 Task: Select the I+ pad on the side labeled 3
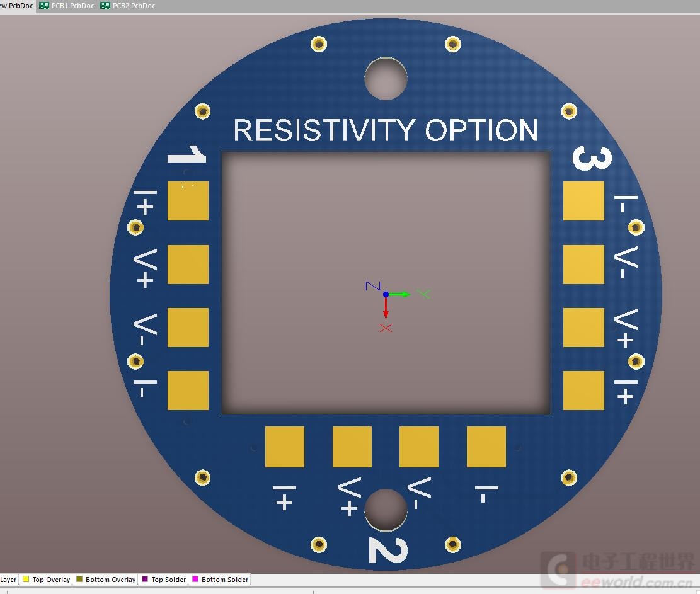click(x=583, y=391)
